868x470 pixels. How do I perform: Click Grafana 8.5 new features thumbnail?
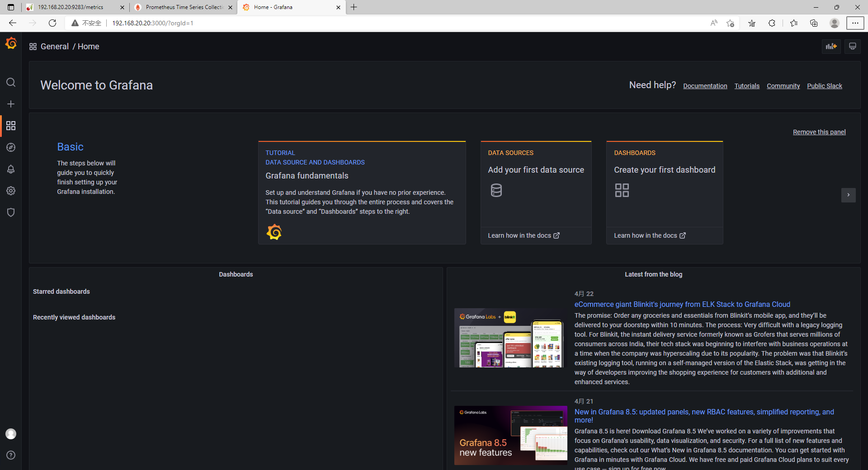coord(510,435)
